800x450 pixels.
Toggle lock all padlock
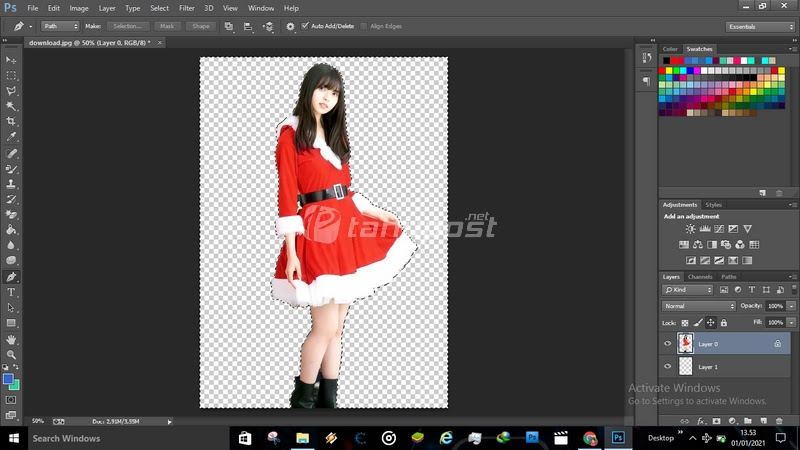723,322
